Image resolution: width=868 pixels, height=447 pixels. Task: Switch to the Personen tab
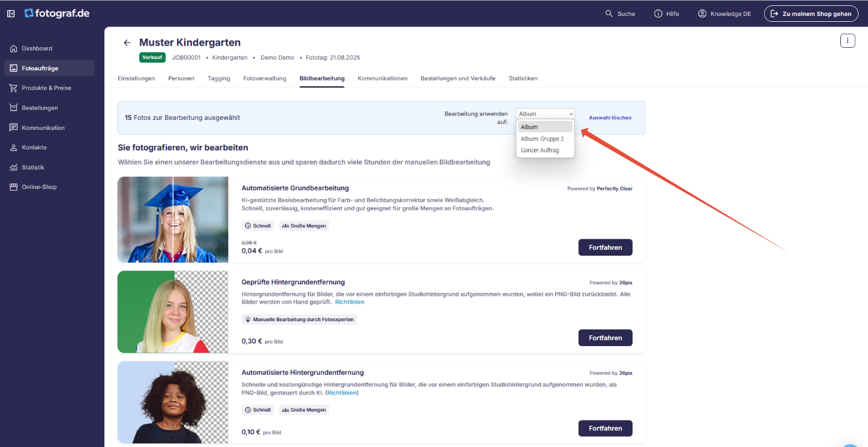(x=181, y=79)
